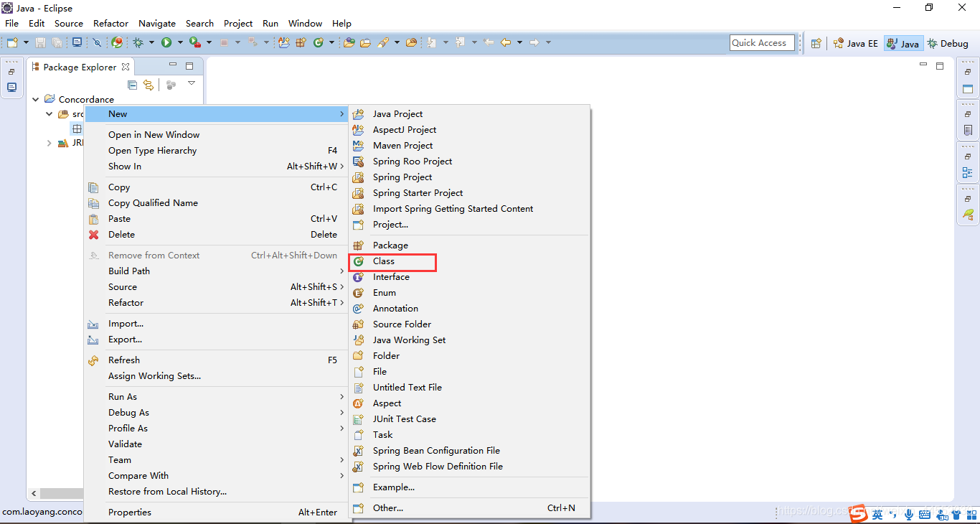Screen dimensions: 980x524
Task: Maximize the editor area
Action: [x=940, y=66]
